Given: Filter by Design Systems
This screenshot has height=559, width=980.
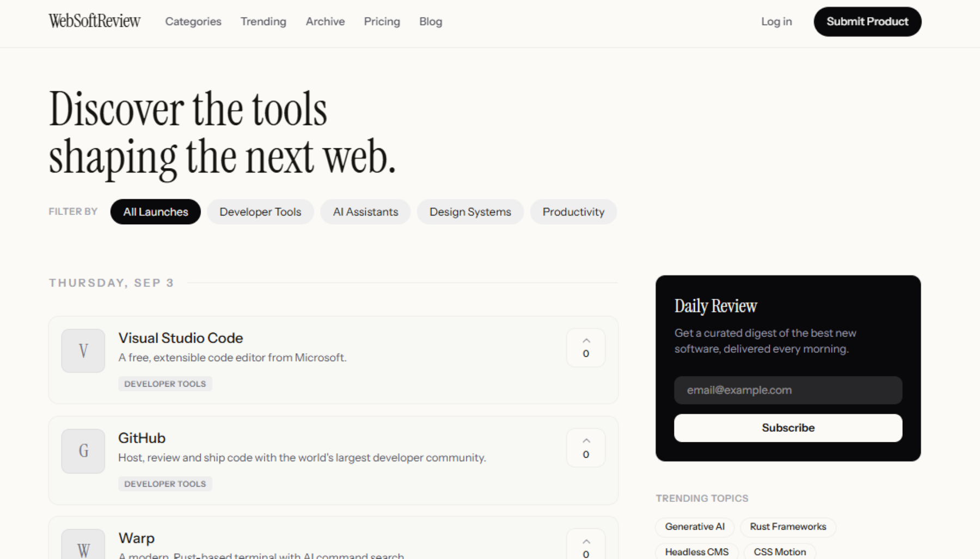Looking at the screenshot, I should coord(470,212).
